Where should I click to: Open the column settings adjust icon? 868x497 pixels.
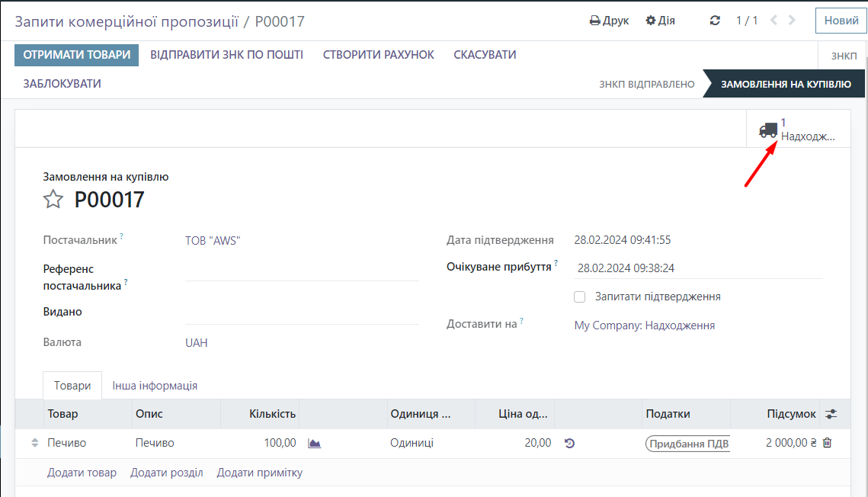(831, 414)
